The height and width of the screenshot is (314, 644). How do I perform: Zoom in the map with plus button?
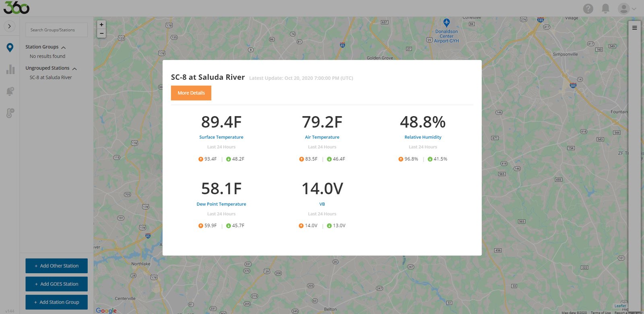pyautogui.click(x=101, y=25)
